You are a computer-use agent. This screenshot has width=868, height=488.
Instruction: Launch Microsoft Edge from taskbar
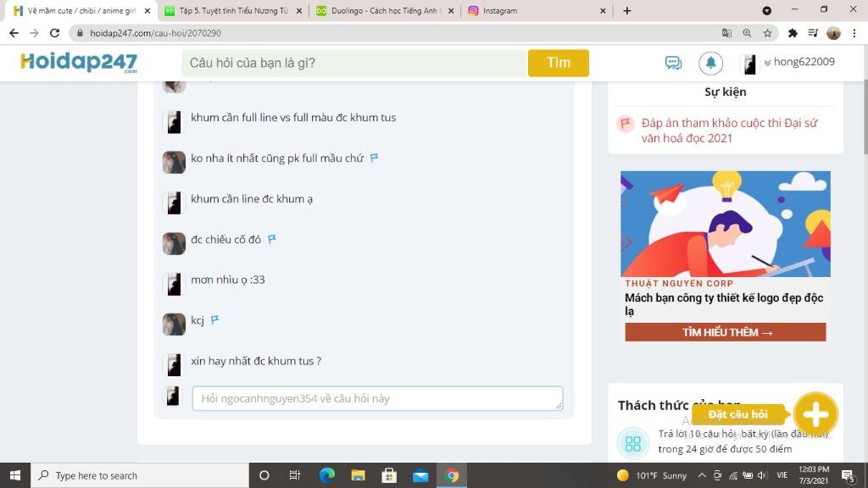[327, 475]
